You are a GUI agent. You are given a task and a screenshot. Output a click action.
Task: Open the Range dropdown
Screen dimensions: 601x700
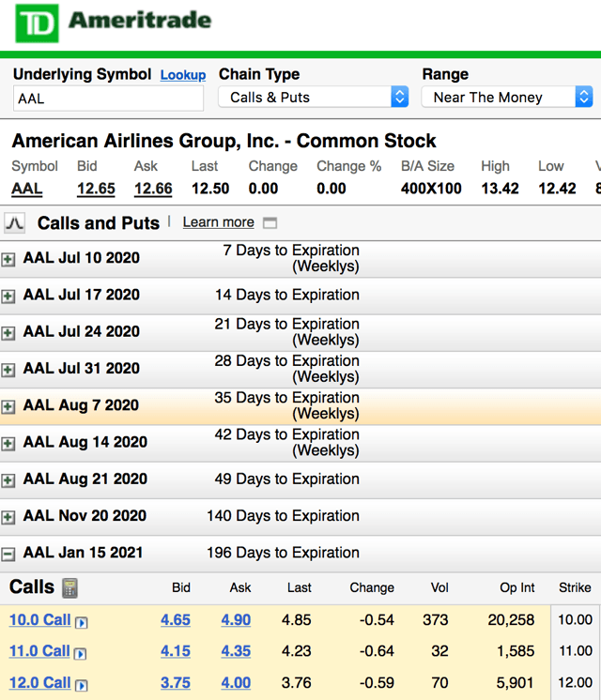507,97
